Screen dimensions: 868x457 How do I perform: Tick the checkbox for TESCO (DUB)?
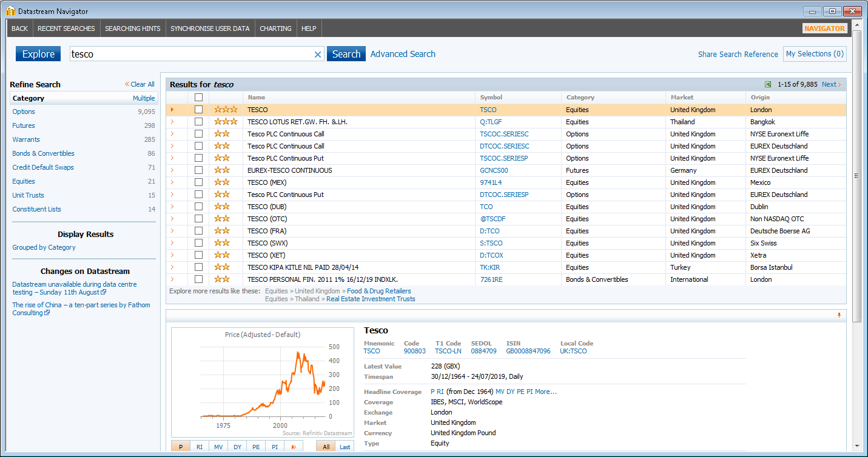(198, 207)
